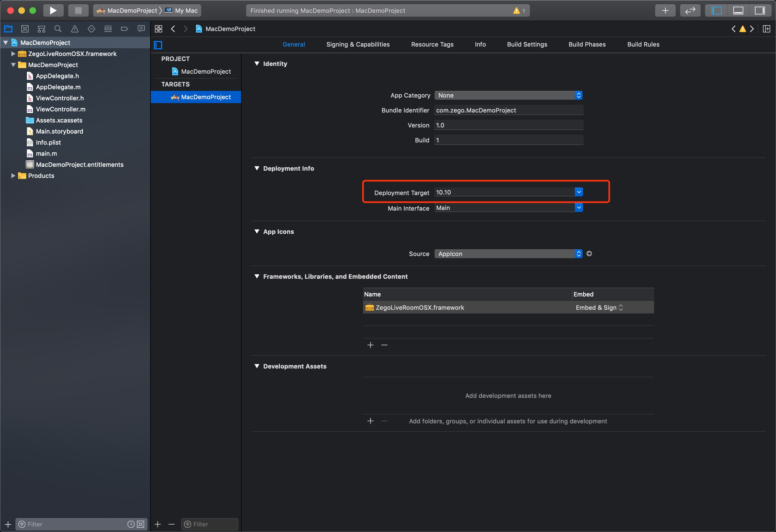The width and height of the screenshot is (776, 532).
Task: Open the Main Interface dropdown
Action: pyautogui.click(x=579, y=208)
